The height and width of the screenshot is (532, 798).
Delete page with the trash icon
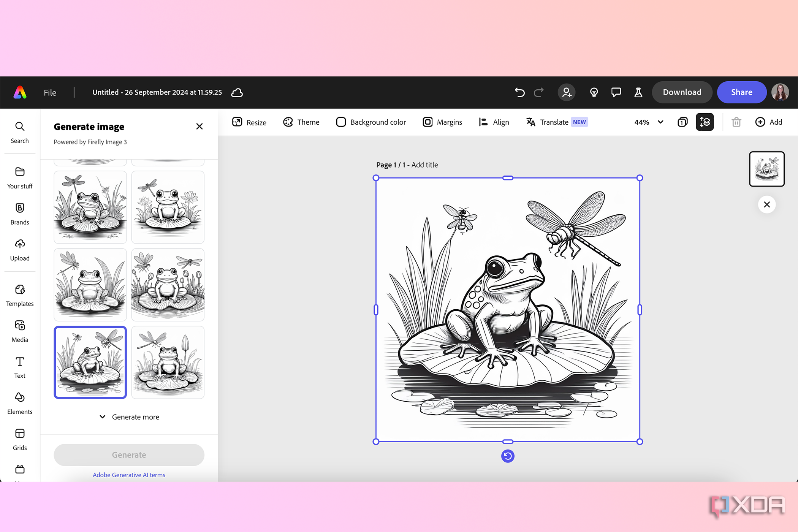736,122
